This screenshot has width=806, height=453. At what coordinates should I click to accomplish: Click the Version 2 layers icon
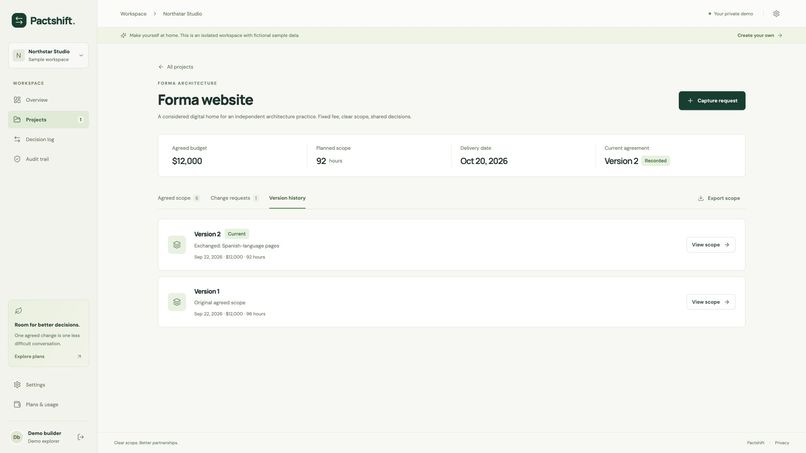coord(177,245)
